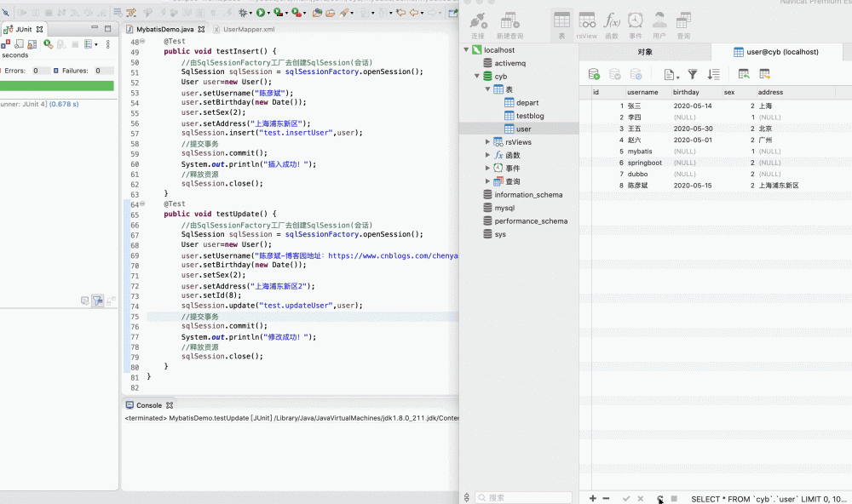Click the begin transaction icon
The image size is (852, 504).
point(594,75)
